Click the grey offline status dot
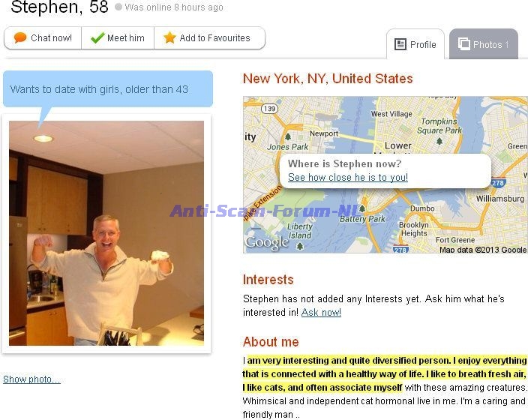This screenshot has width=528, height=420. [118, 7]
